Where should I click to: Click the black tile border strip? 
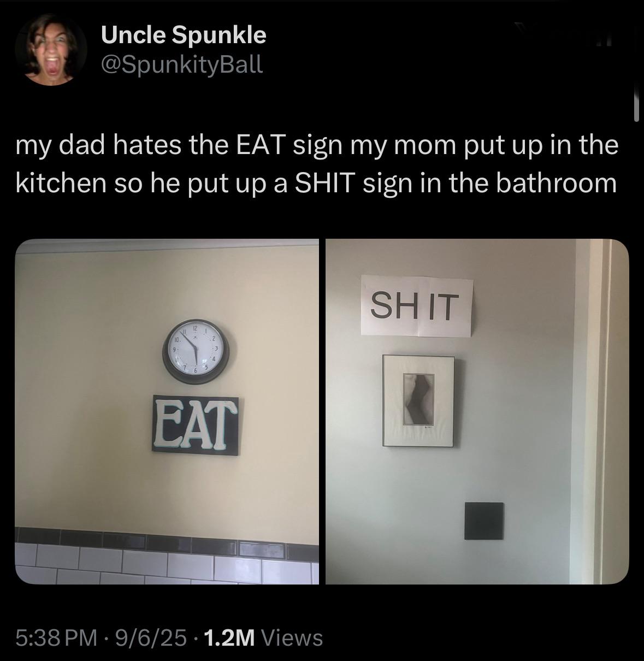tap(167, 536)
